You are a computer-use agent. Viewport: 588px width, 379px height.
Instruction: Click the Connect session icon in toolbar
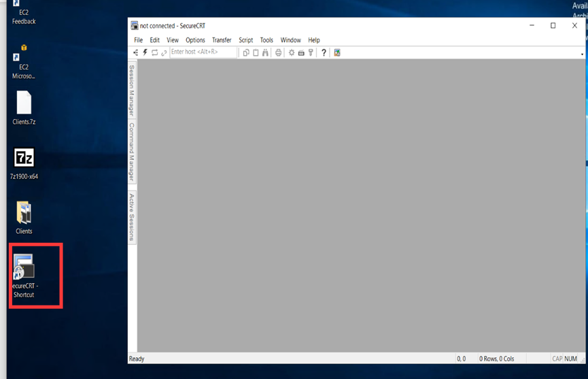click(x=136, y=52)
